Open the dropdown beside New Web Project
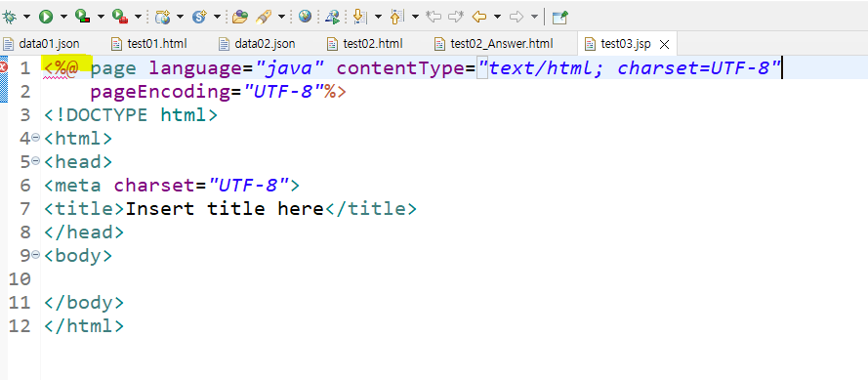The height and width of the screenshot is (380, 868). tap(180, 18)
